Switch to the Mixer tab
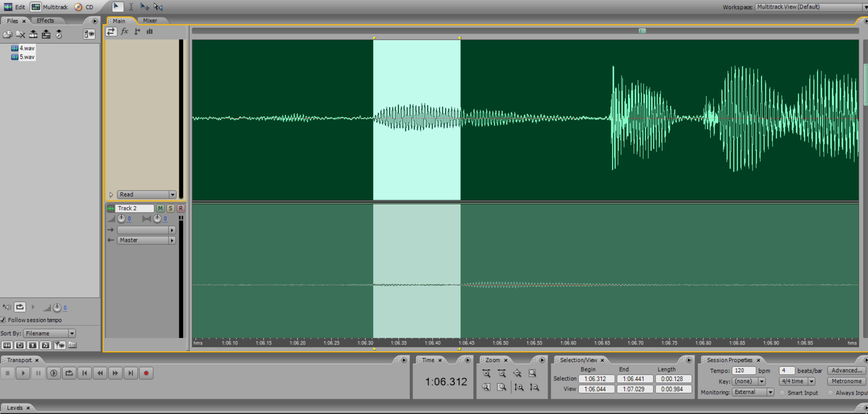The image size is (868, 414). [150, 21]
